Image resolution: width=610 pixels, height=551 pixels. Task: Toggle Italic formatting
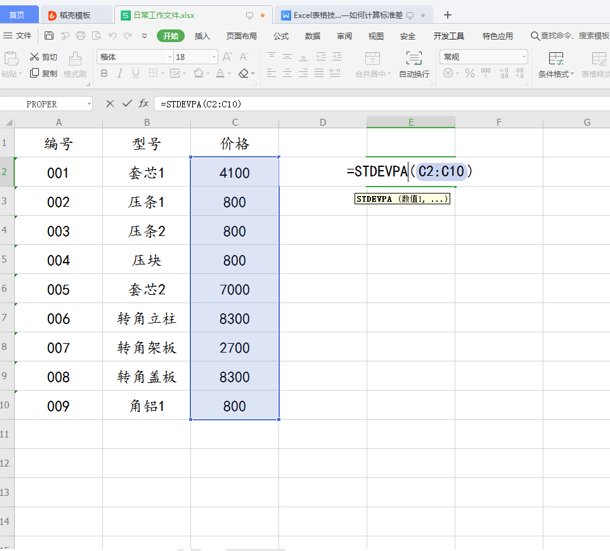point(120,73)
